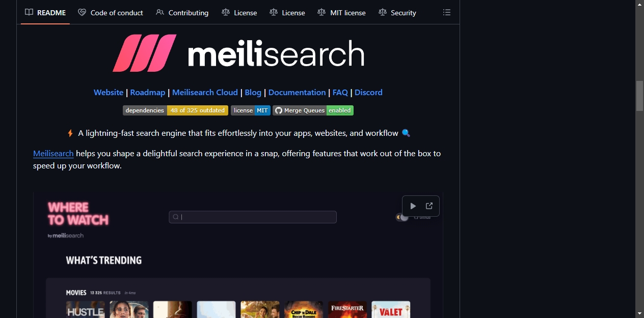This screenshot has width=644, height=318.
Task: Click the lightning bolt emoji
Action: [70, 133]
